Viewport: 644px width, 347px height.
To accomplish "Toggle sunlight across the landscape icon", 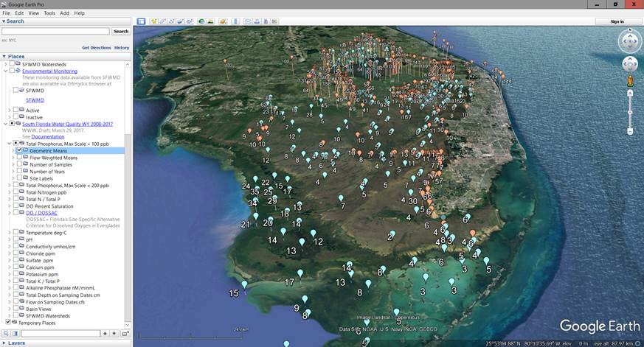I will pyautogui.click(x=210, y=21).
